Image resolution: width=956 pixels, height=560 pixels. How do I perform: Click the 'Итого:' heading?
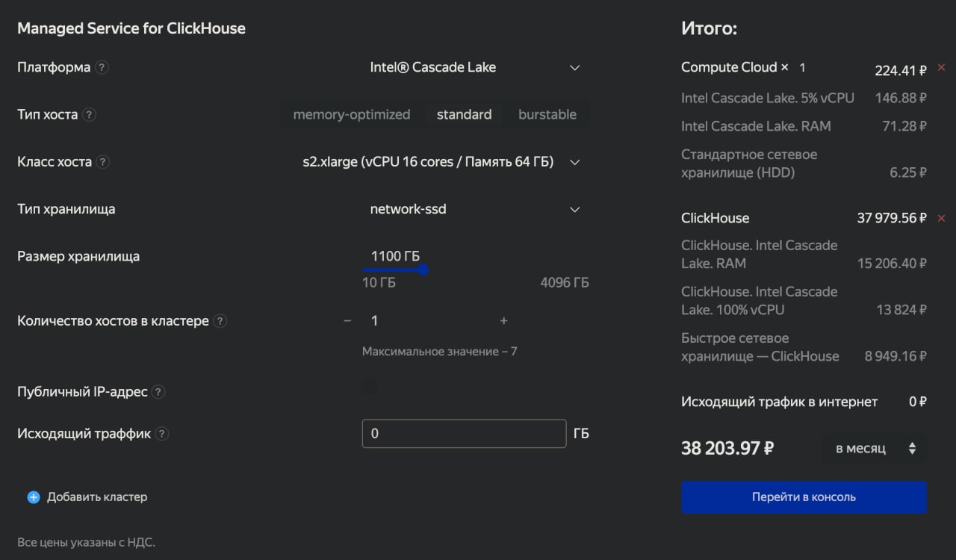coord(709,29)
